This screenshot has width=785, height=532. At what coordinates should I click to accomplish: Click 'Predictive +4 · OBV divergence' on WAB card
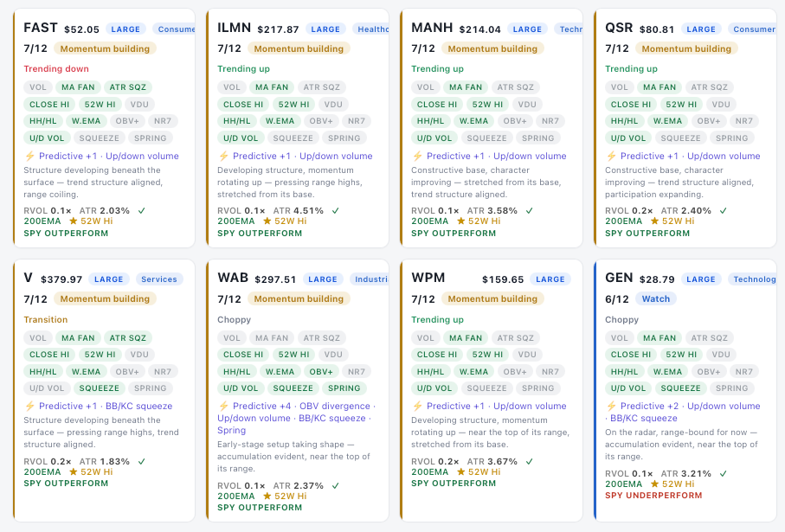click(301, 406)
